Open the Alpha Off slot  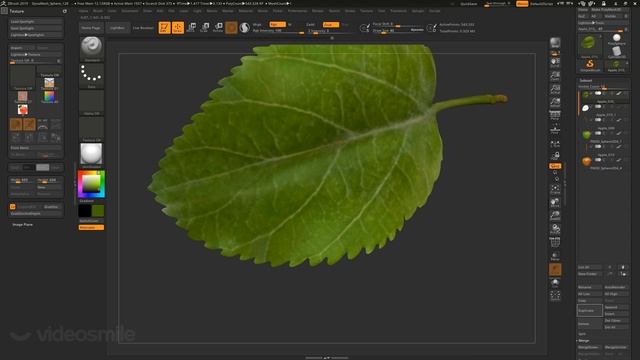pos(91,102)
